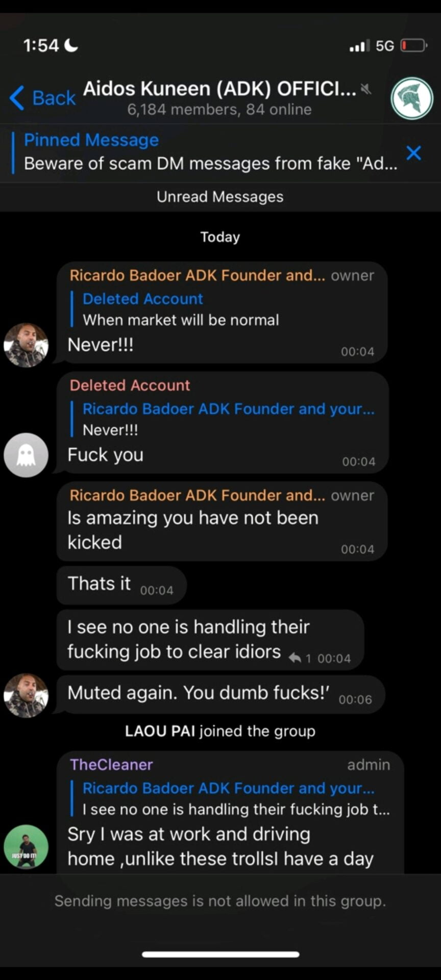This screenshot has width=441, height=980.
Task: Tap the reply arrow count icon
Action: coord(296,658)
